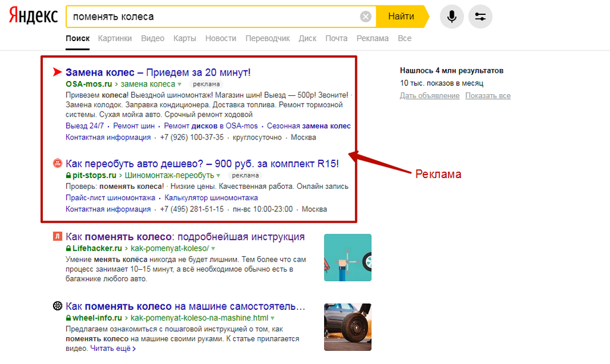Click the OSA-mos red arrow favicon
Image resolution: width=610 pixels, height=364 pixels.
coord(57,72)
